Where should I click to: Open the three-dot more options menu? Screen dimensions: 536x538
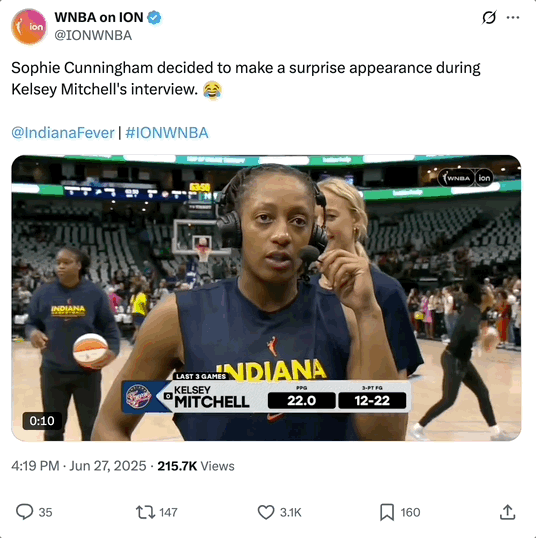tap(513, 17)
